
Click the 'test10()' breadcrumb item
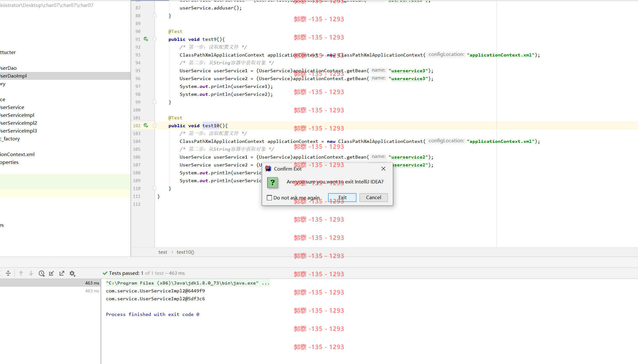click(185, 252)
